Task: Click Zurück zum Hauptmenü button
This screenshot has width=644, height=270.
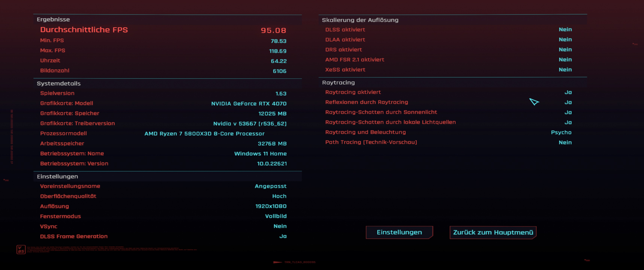Action: click(x=493, y=232)
